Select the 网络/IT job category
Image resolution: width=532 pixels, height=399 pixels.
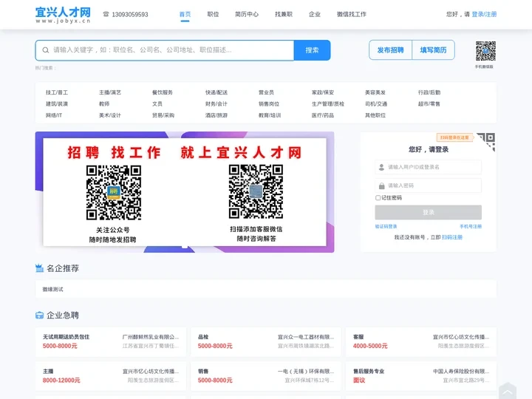tap(54, 115)
